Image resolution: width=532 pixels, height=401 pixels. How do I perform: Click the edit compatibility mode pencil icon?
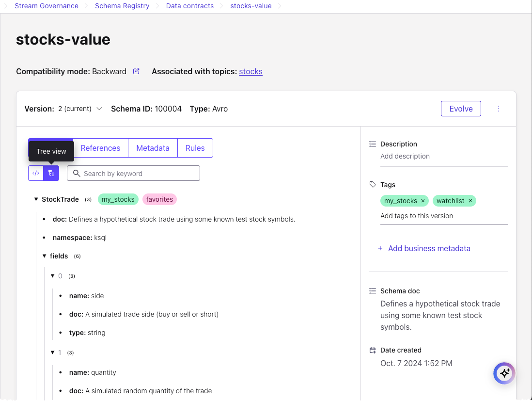[136, 71]
